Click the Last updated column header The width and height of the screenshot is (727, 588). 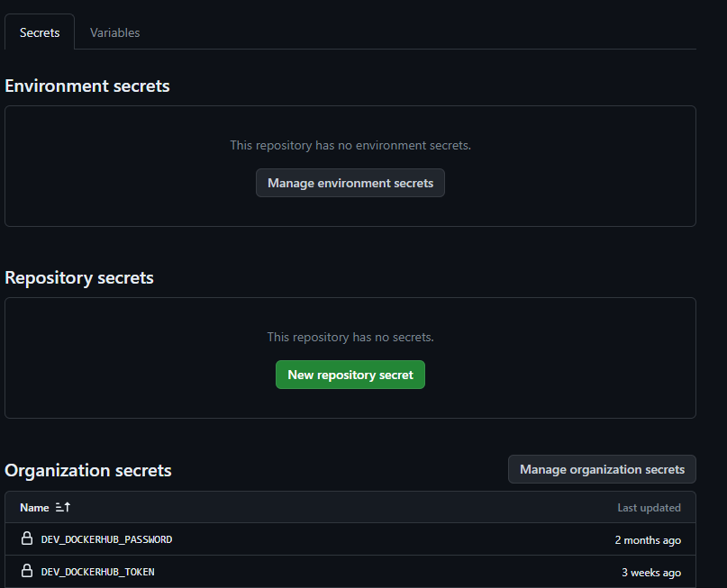tap(649, 508)
